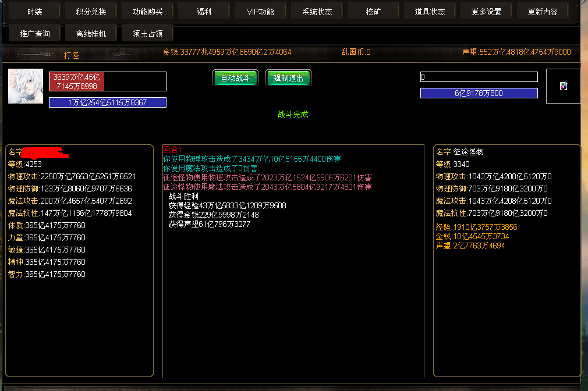Open 功能购买 purchase menu

coord(147,12)
